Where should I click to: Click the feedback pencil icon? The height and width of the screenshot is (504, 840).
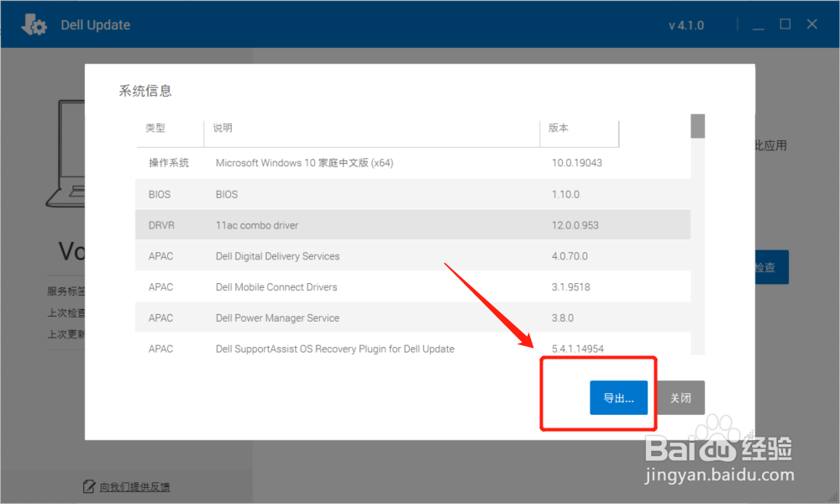pyautogui.click(x=89, y=486)
